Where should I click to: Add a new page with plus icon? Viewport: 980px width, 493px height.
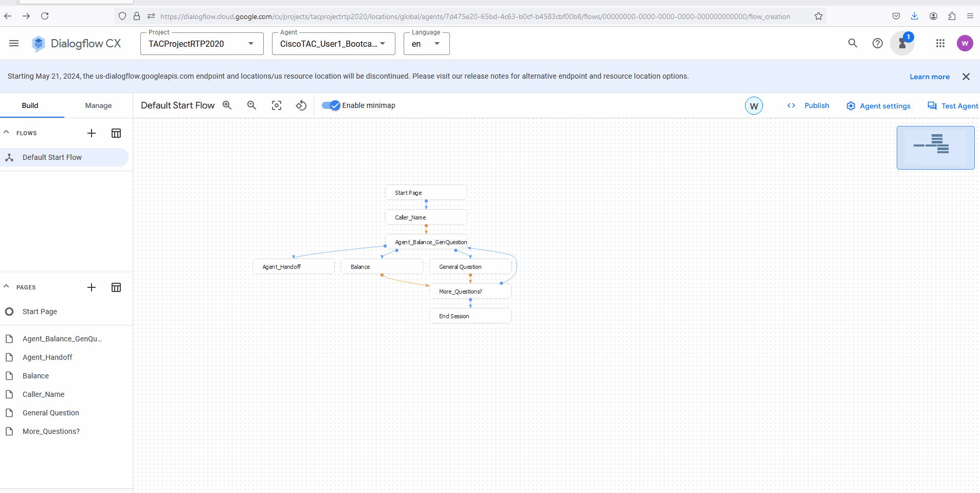click(x=92, y=287)
